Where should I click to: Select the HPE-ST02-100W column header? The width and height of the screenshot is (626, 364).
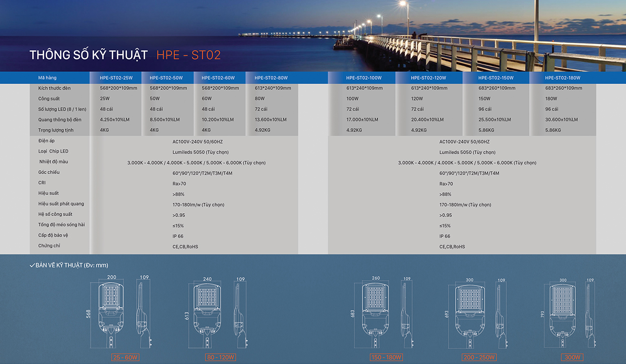(x=363, y=78)
